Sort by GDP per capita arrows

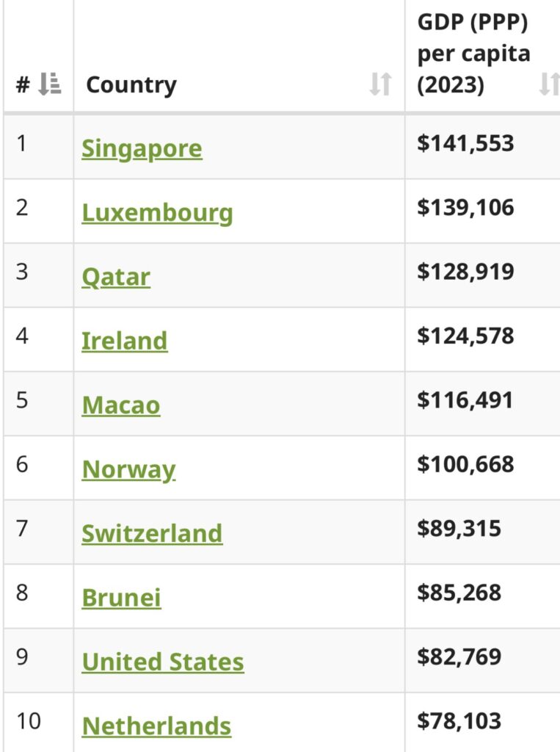550,84
